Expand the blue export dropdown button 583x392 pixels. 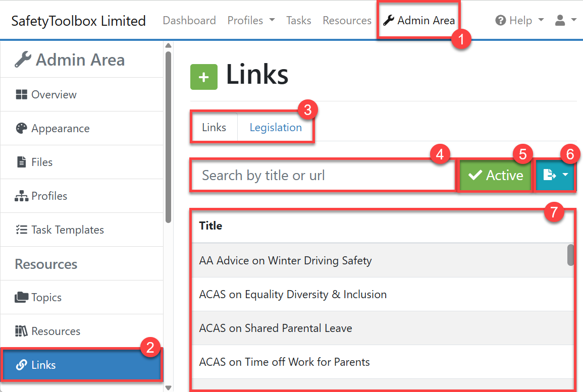coord(555,176)
